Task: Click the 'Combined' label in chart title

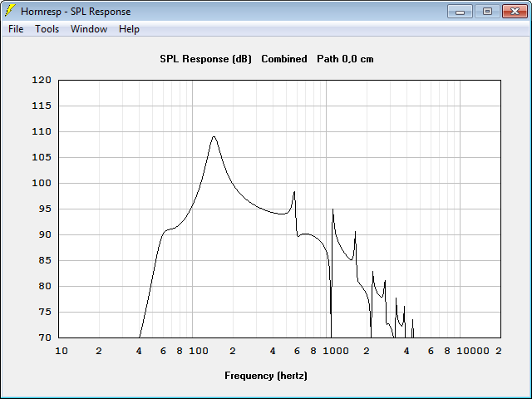Action: click(284, 59)
